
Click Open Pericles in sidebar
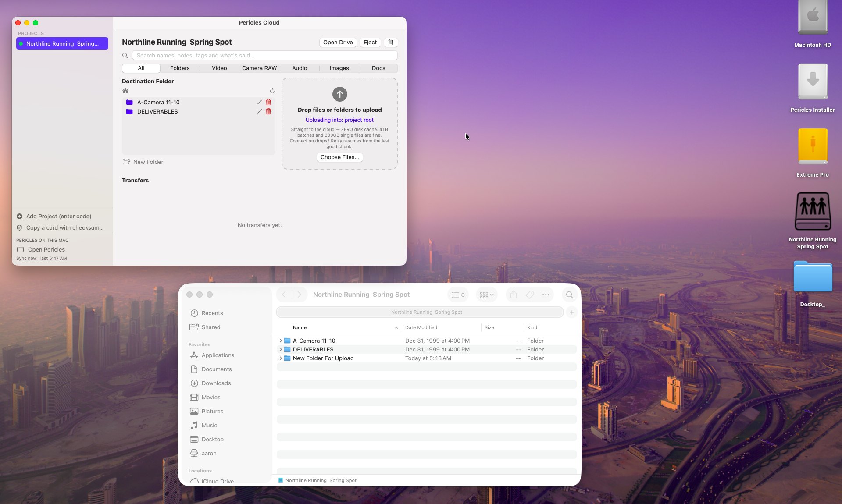41,250
